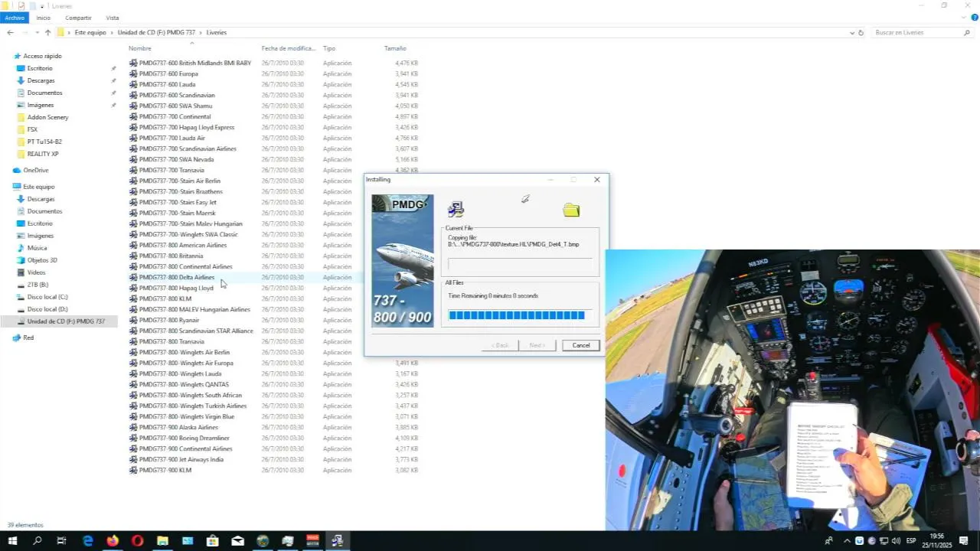This screenshot has width=980, height=551.
Task: Click the 737-800/900 image in installer
Action: click(403, 261)
